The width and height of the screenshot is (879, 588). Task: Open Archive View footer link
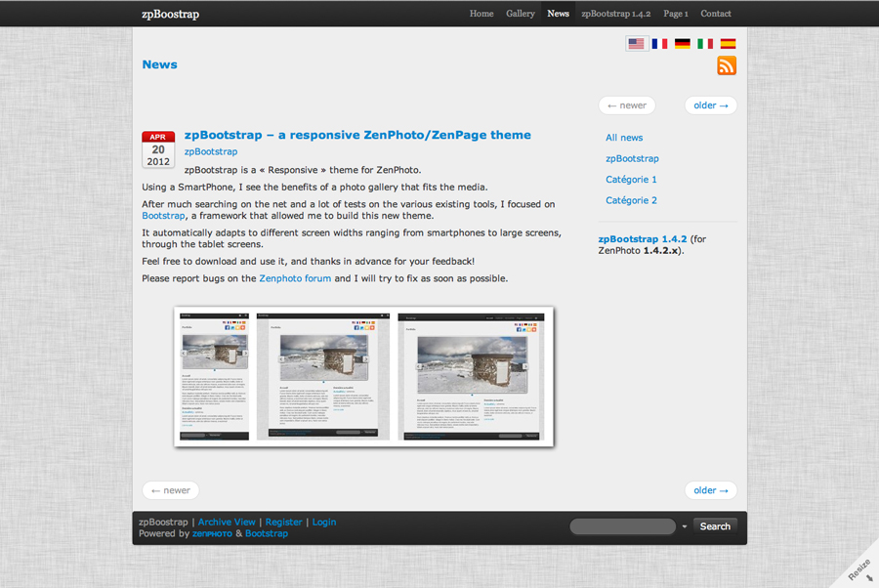[227, 522]
